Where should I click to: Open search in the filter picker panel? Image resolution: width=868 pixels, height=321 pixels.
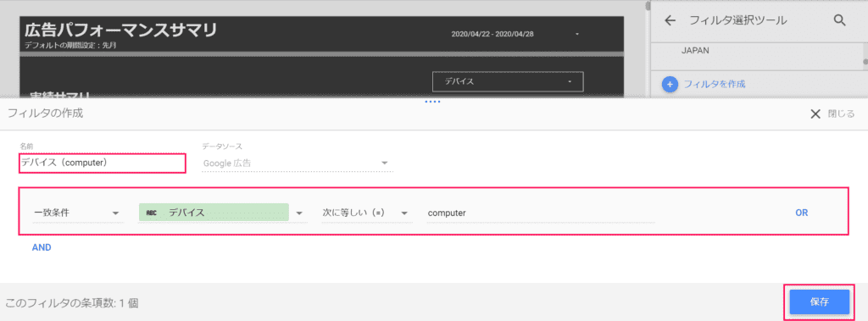839,20
